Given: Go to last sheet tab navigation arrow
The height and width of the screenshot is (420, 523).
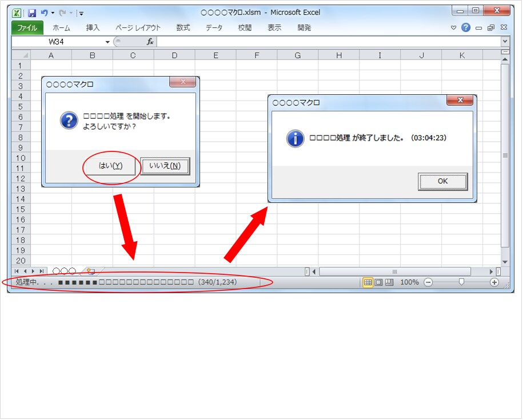Looking at the screenshot, I should tap(41, 271).
